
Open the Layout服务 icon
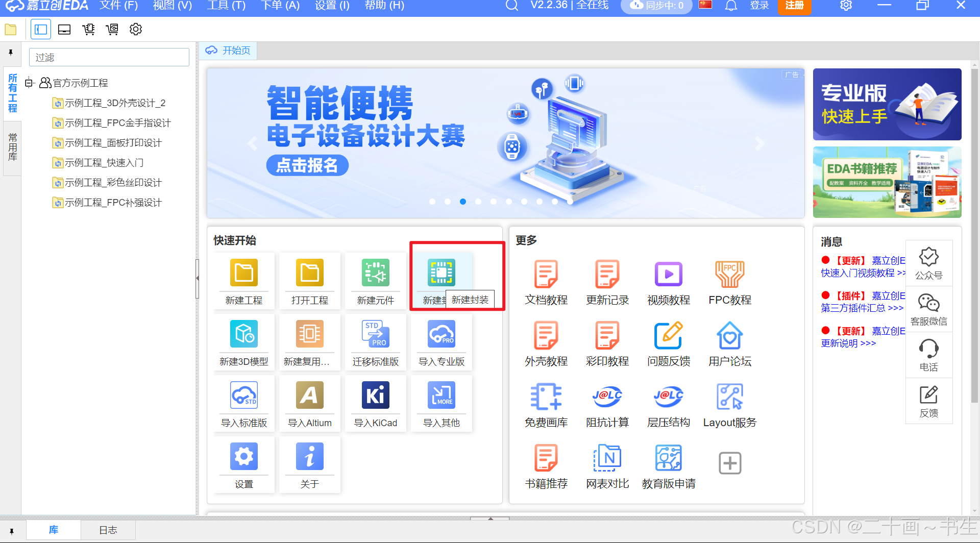(730, 397)
